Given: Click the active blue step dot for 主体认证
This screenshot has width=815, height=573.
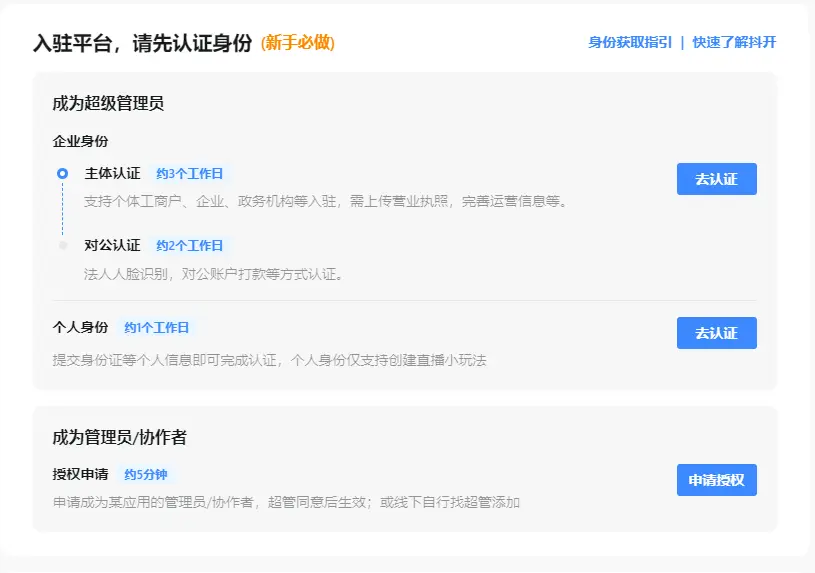Looking at the screenshot, I should 63,174.
